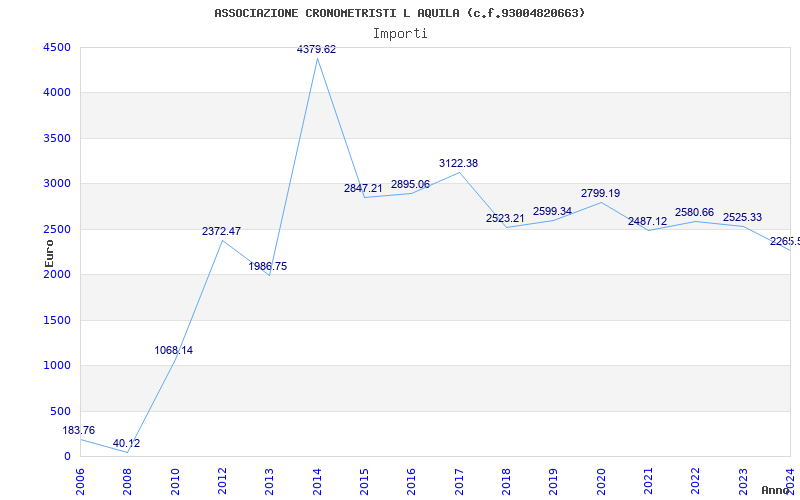Click y-axis value 1000
Screen dimensions: 800x500
pyautogui.click(x=57, y=366)
